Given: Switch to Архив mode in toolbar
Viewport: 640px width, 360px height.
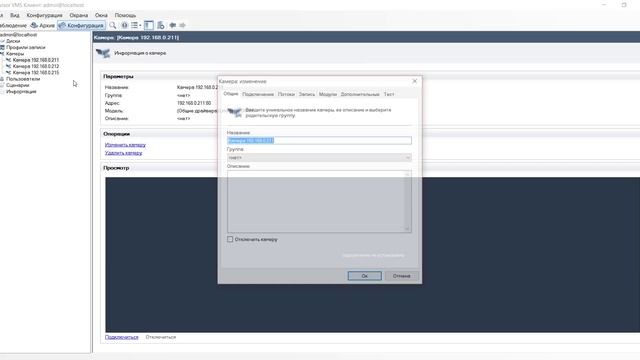Looking at the screenshot, I should [43, 25].
